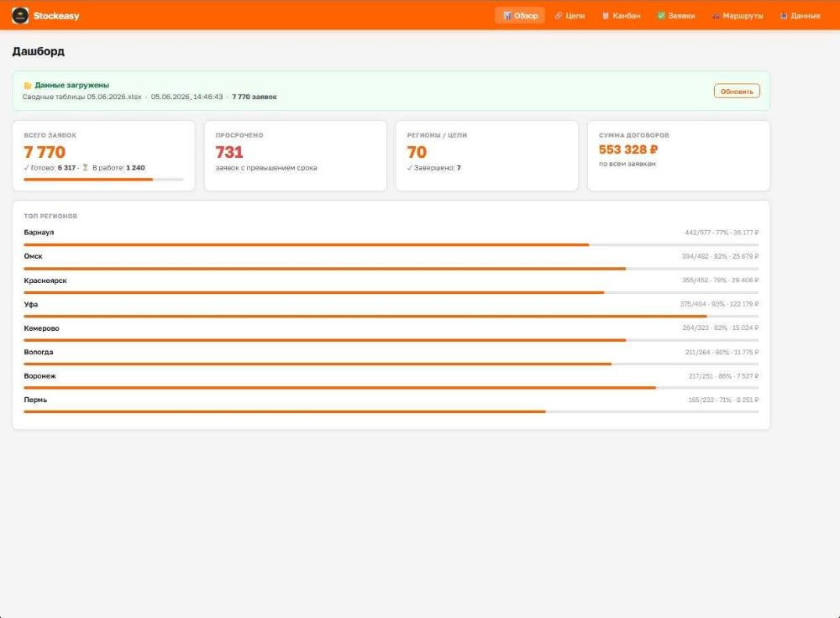
Task: Open the Канбан tab
Action: pyautogui.click(x=621, y=15)
